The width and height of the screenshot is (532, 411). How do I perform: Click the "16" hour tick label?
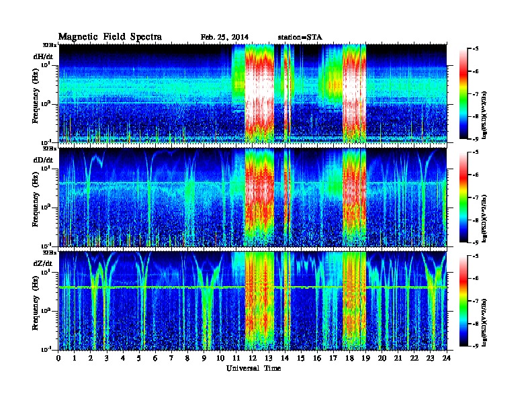317,358
